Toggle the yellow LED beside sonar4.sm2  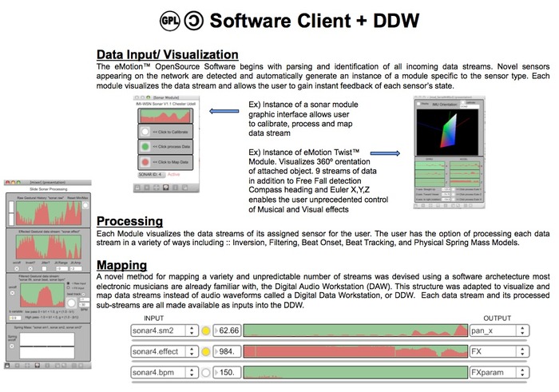point(206,331)
